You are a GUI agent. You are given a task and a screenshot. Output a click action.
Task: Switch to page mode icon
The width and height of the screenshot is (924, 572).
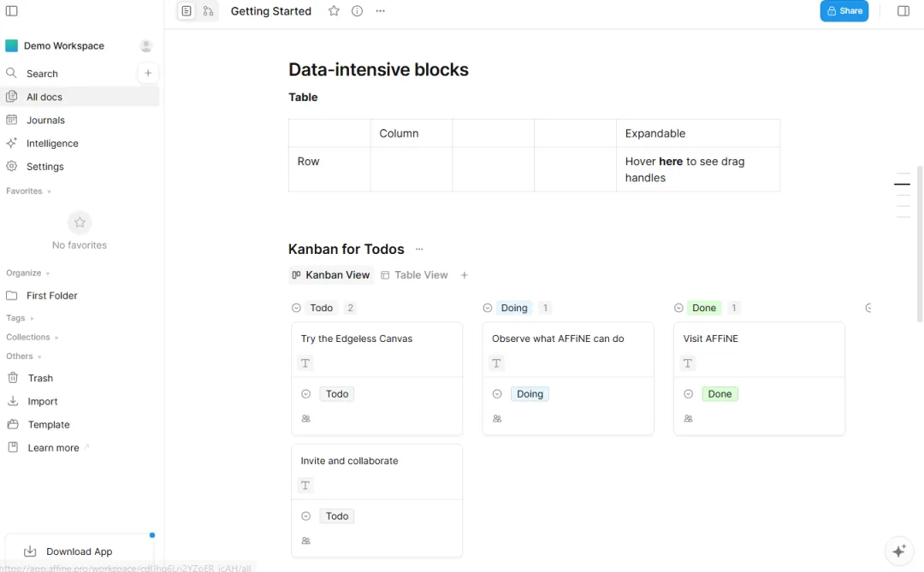click(x=187, y=10)
